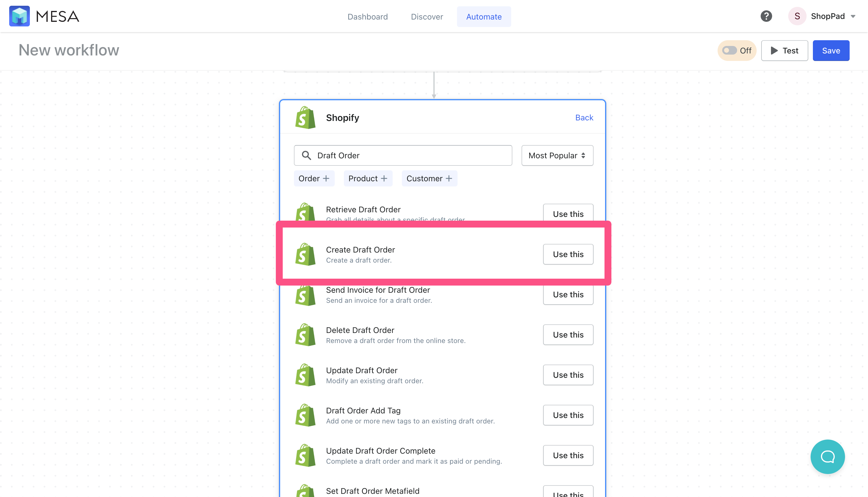
Task: Click the MESA cube logo
Action: (20, 16)
